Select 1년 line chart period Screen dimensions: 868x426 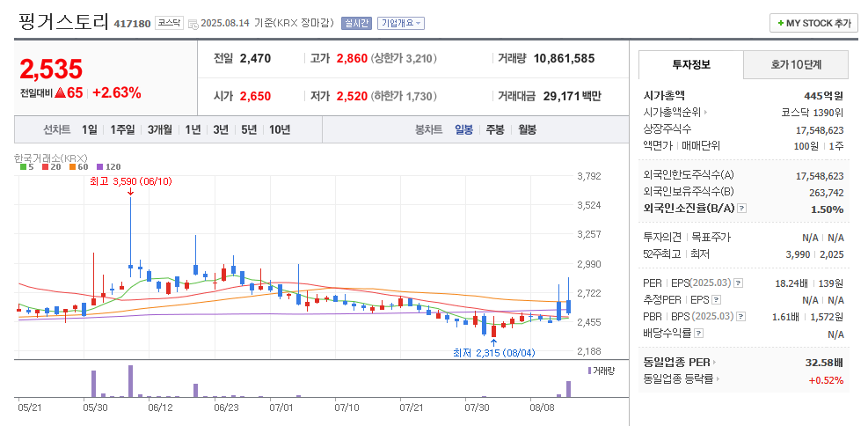click(x=193, y=129)
